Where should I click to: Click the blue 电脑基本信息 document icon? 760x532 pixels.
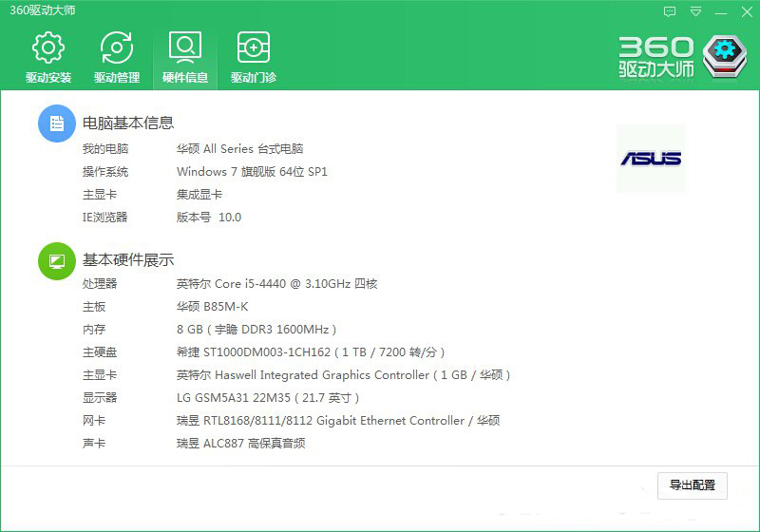coord(57,123)
